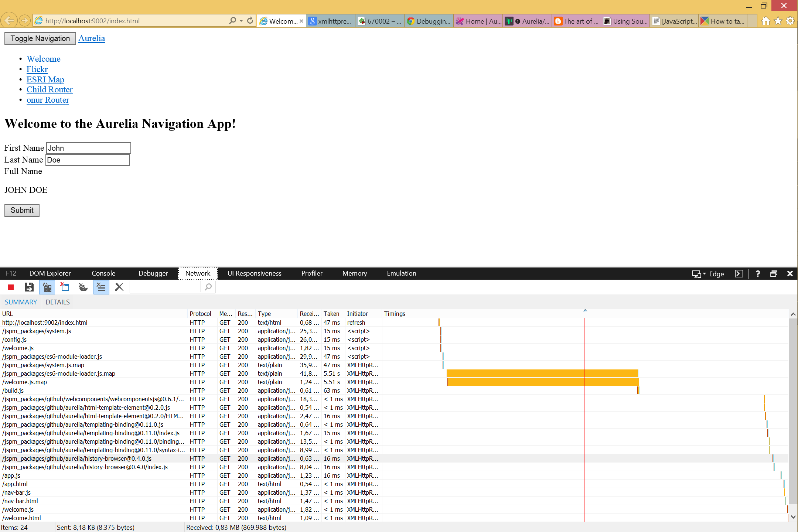This screenshot has width=798, height=532.
Task: Switch to the xmlhttpre... browser tab
Action: click(x=331, y=21)
